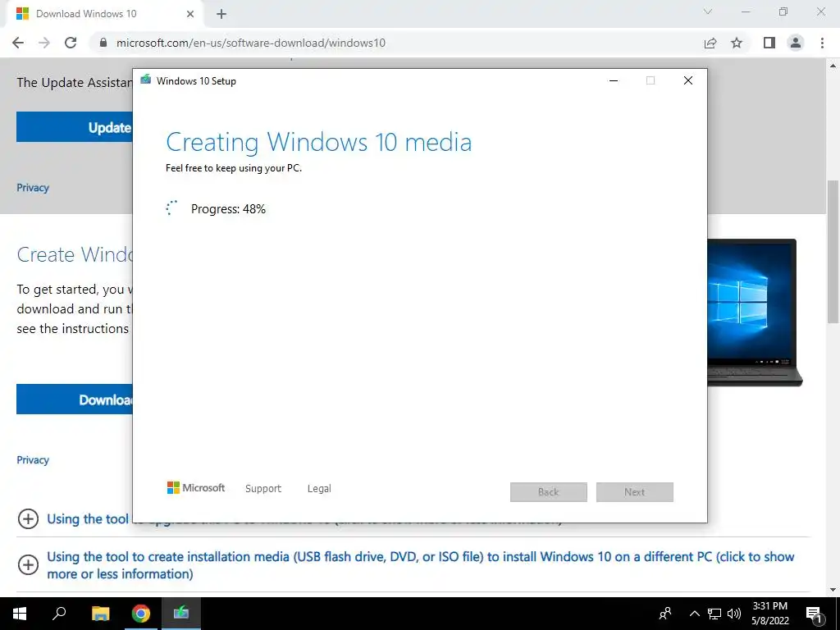
Task: Open Chrome profile avatar
Action: (796, 43)
